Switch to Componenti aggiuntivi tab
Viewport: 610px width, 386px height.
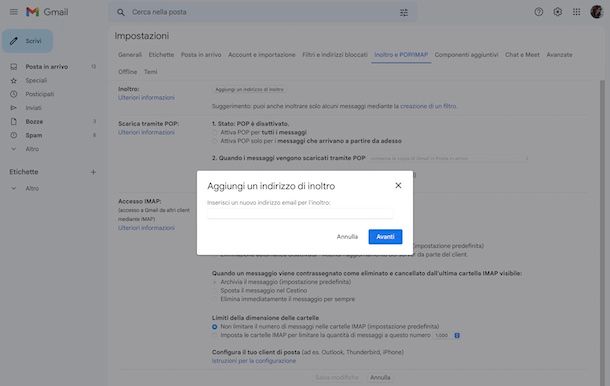click(x=466, y=55)
